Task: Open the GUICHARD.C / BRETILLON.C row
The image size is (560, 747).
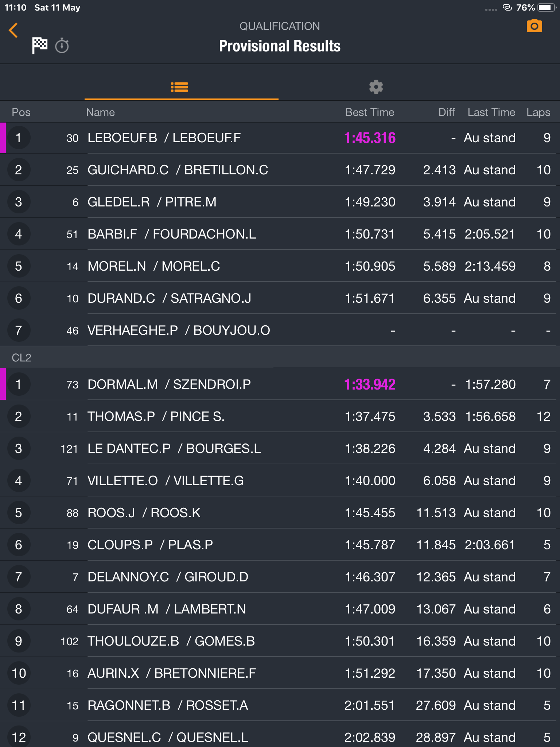Action: click(x=280, y=170)
